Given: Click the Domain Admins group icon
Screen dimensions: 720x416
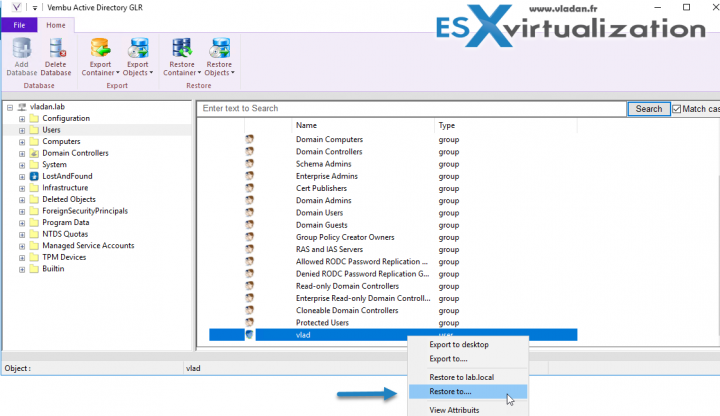Looking at the screenshot, I should click(x=249, y=200).
